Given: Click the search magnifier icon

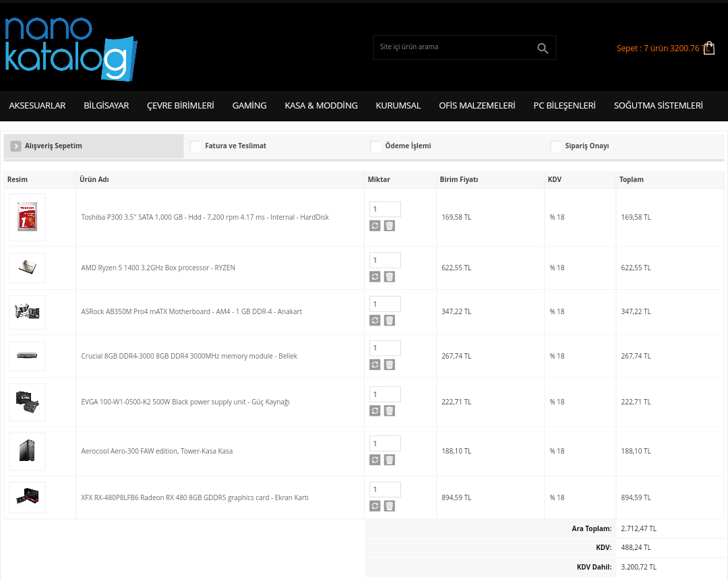Looking at the screenshot, I should click(x=542, y=48).
